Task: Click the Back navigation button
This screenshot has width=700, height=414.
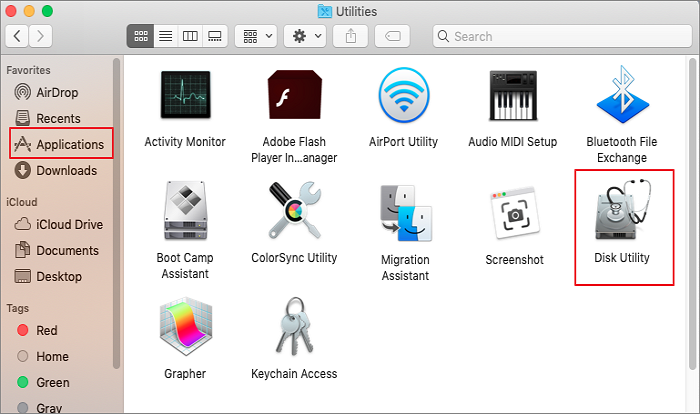Action: [18, 36]
